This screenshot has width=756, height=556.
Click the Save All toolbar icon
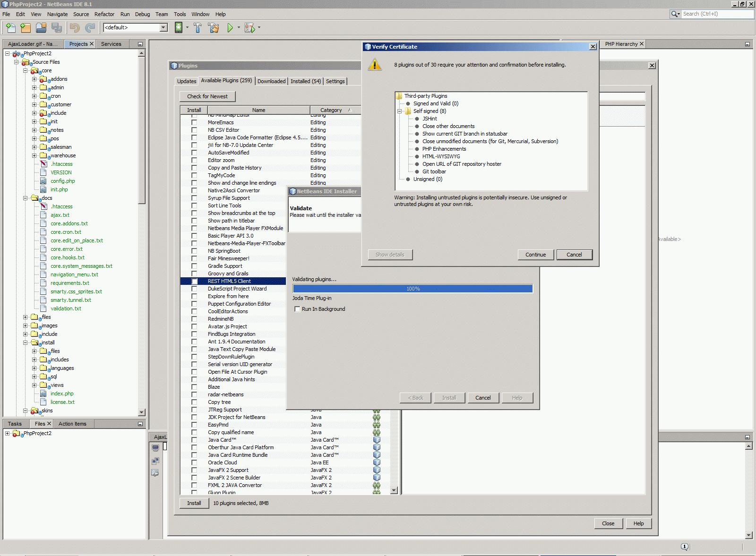click(x=57, y=28)
